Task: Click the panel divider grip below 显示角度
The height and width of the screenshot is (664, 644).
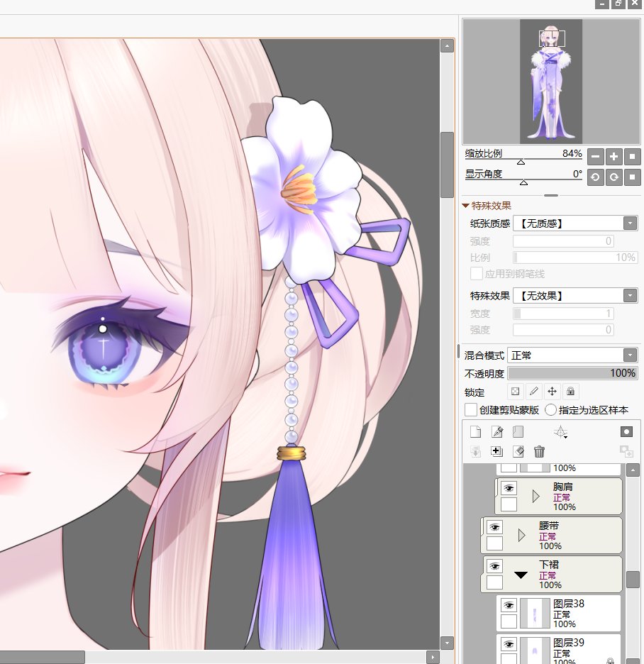Action: tap(550, 195)
